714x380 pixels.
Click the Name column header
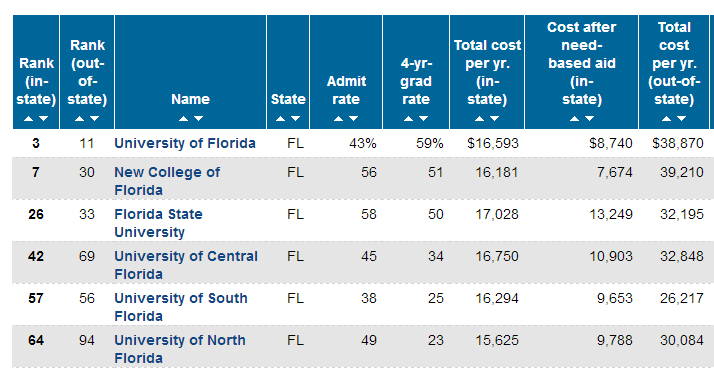[x=190, y=99]
